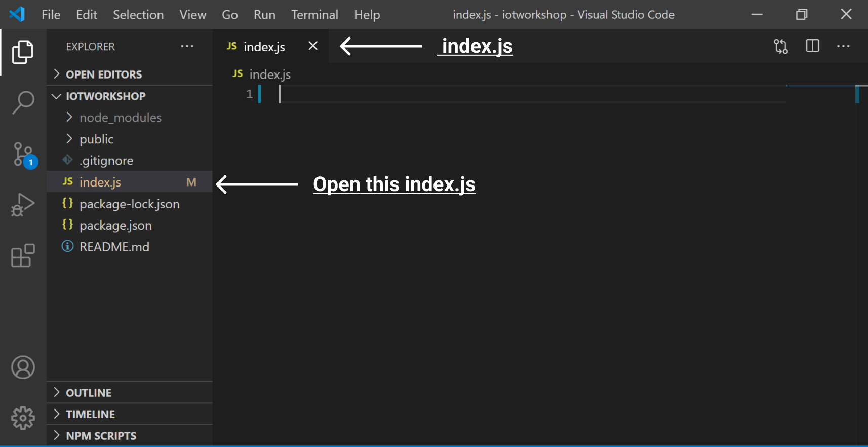
Task: Expand the TIMELINE section
Action: click(x=130, y=414)
